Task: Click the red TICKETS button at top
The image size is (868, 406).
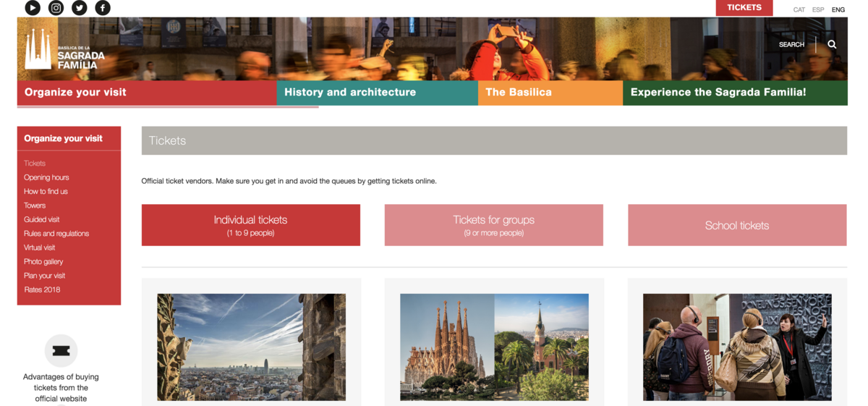Action: coord(744,8)
